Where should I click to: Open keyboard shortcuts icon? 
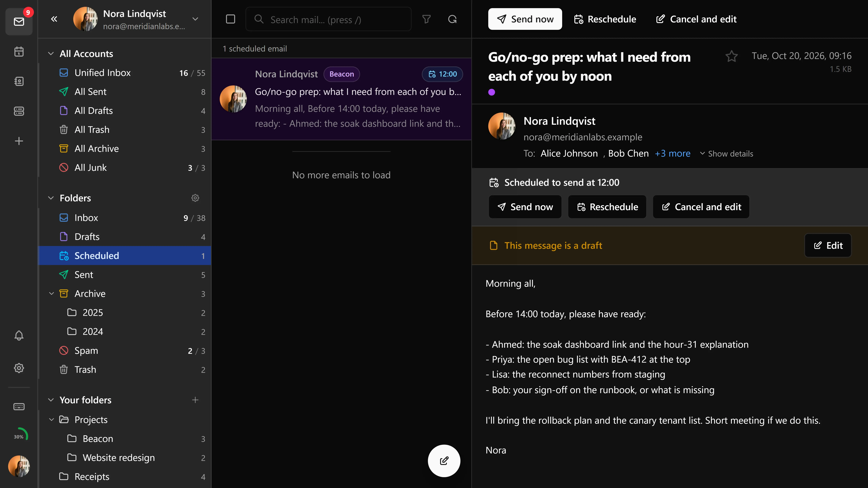coord(19,406)
